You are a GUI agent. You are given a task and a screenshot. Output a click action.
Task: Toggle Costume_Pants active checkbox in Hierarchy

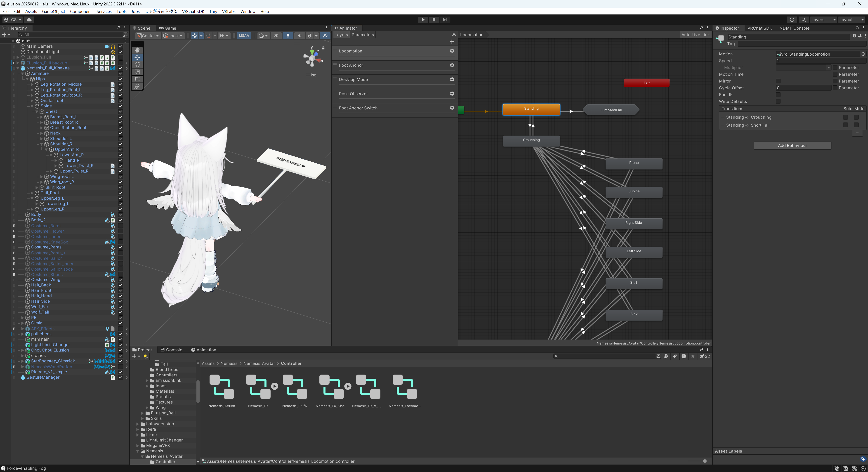click(x=121, y=247)
